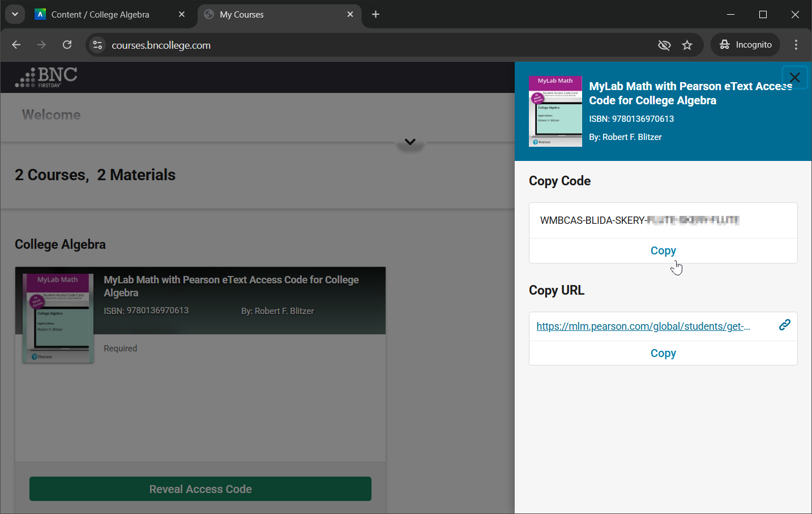Image resolution: width=812 pixels, height=514 pixels.
Task: Open the mlm.pearson.com students link
Action: coord(643,326)
